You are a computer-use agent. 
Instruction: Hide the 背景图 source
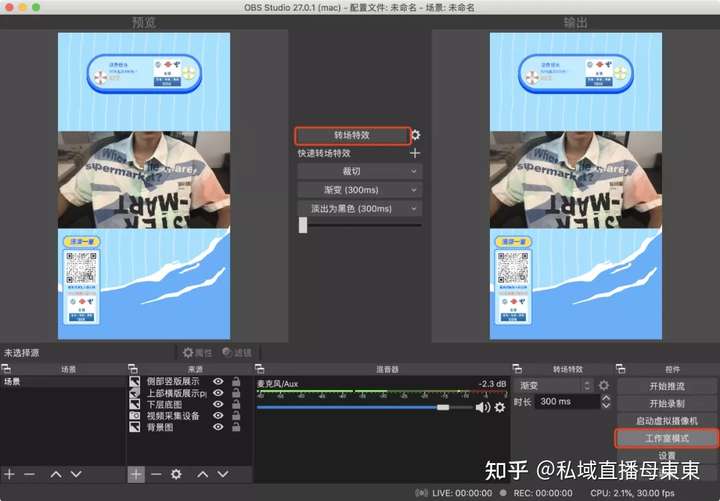(218, 427)
